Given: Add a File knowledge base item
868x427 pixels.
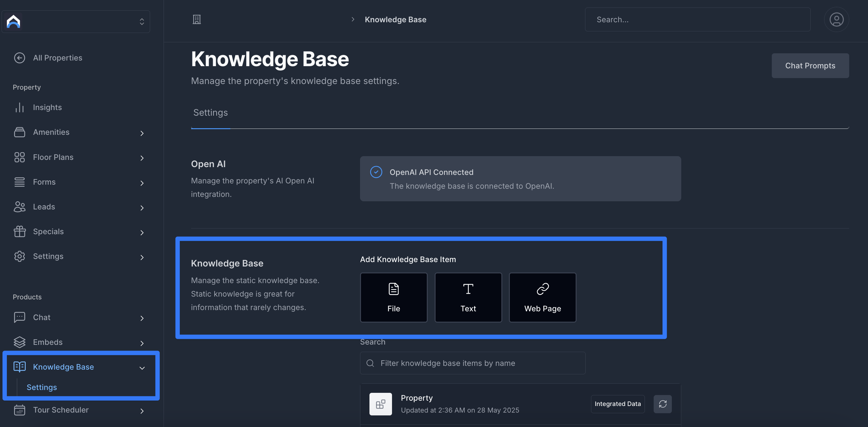Looking at the screenshot, I should point(394,297).
